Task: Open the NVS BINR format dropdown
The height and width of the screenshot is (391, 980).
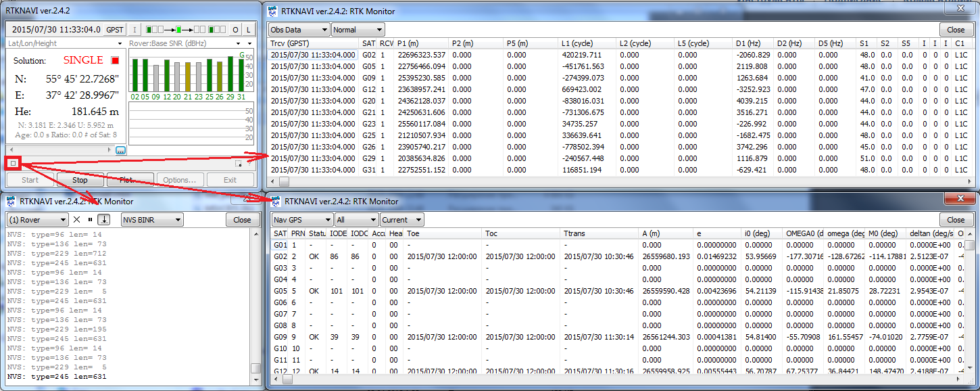Action: coord(152,220)
